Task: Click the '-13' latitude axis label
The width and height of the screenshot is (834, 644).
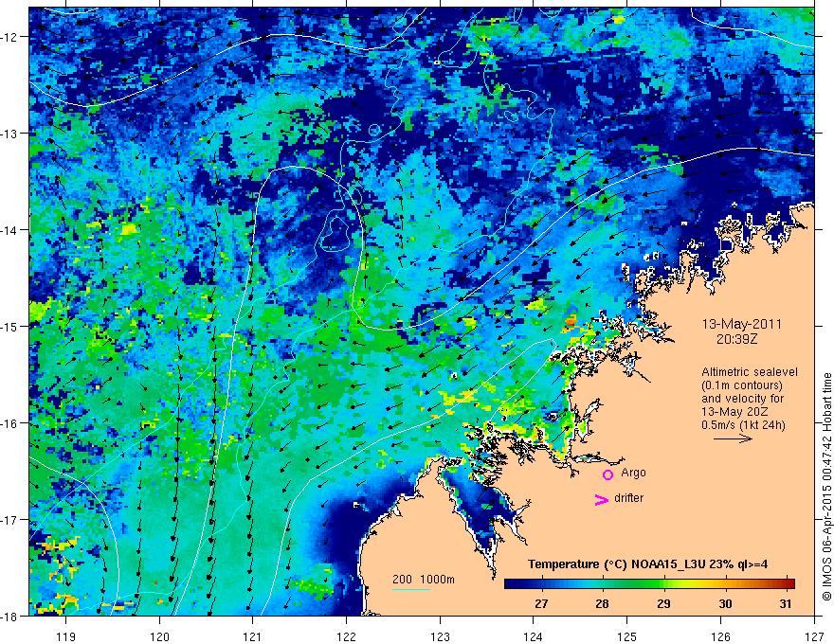Action: tap(10, 134)
